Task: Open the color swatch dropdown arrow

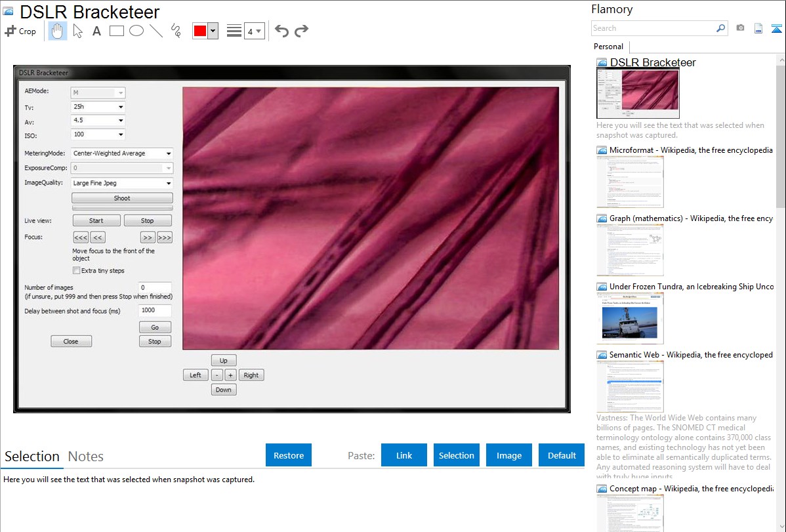Action: 213,31
